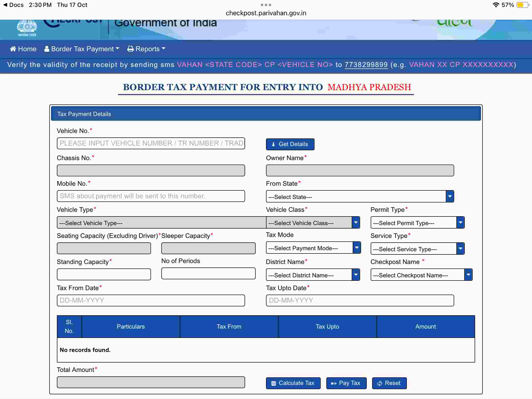Click the Tax Upto Date field
The image size is (532, 399).
[360, 300]
